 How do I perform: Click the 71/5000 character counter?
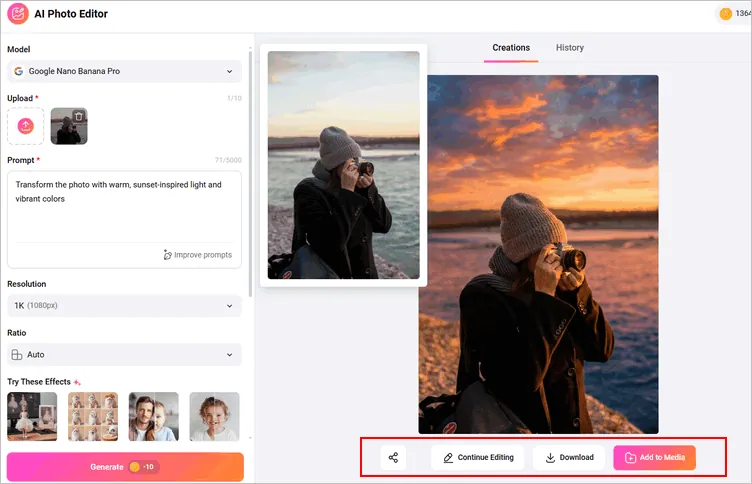228,160
